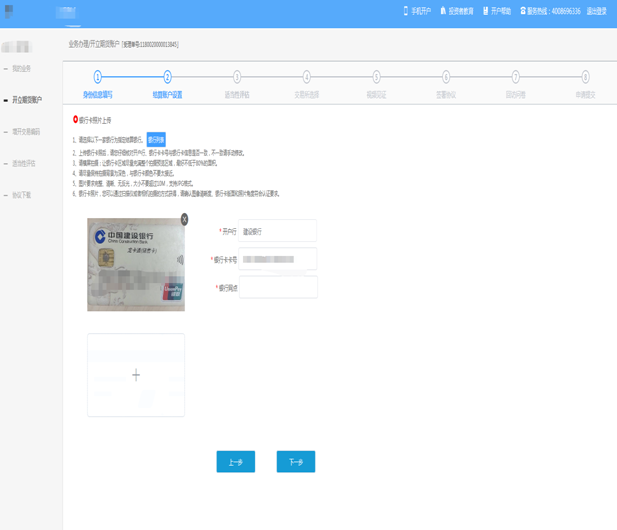Click the 下一步 next step button
Image resolution: width=617 pixels, height=530 pixels.
(295, 462)
